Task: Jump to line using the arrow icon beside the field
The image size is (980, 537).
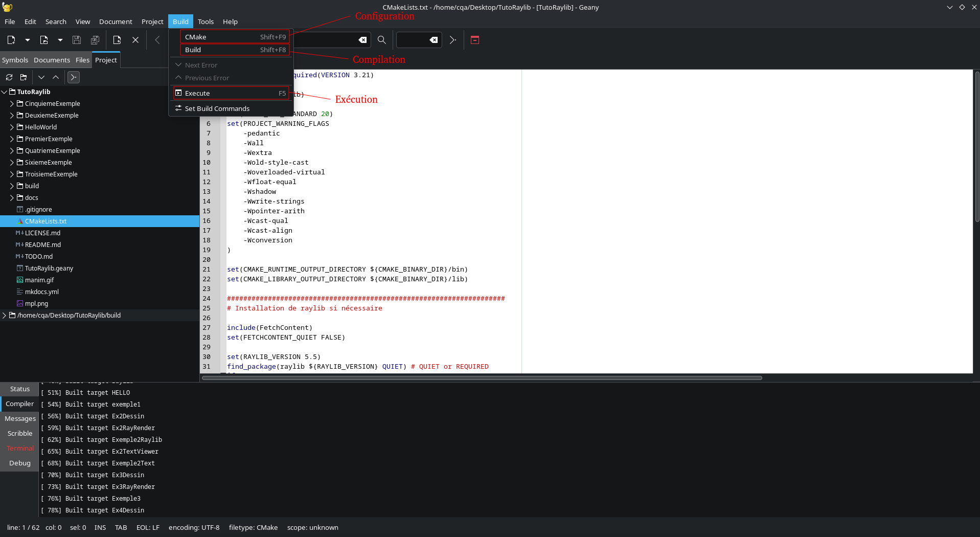Action: coord(452,40)
